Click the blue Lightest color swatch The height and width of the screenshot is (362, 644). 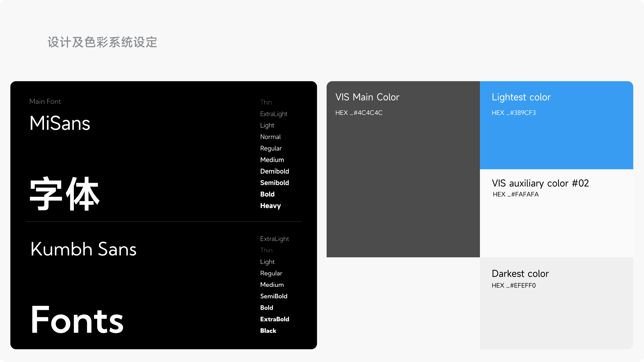(x=556, y=140)
